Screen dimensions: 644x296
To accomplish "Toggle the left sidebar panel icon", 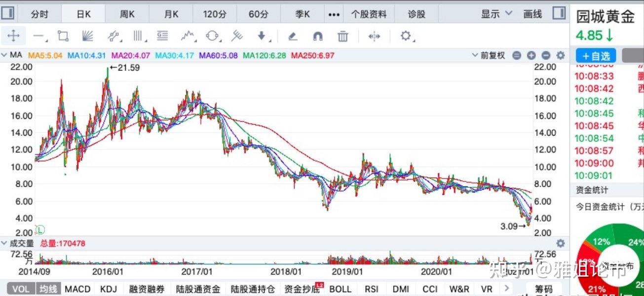I will [8, 14].
